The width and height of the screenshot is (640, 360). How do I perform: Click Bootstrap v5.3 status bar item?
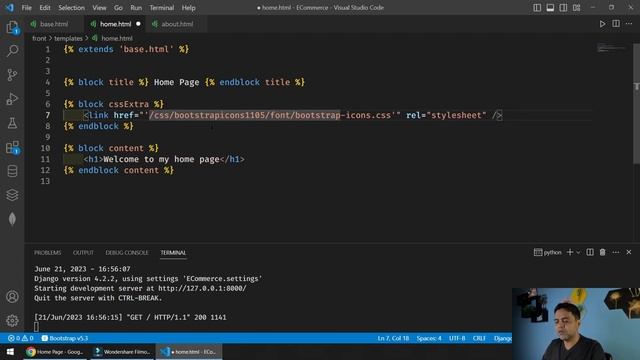(x=65, y=338)
